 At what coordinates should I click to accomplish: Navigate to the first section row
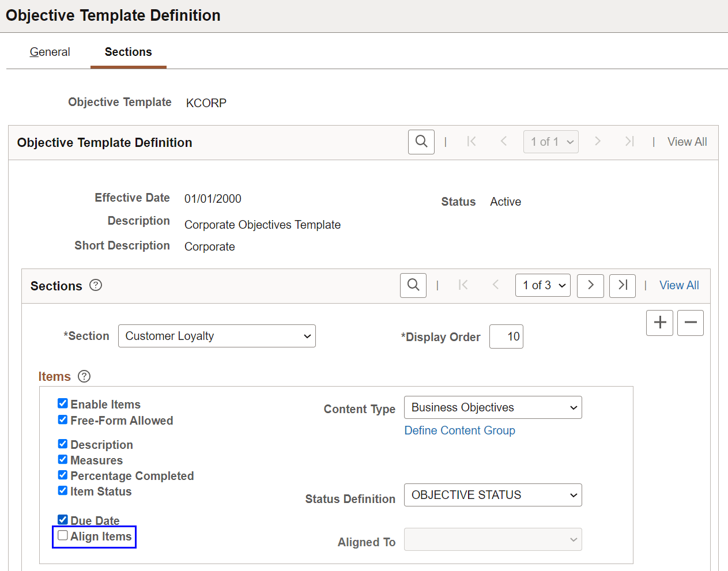(x=463, y=285)
